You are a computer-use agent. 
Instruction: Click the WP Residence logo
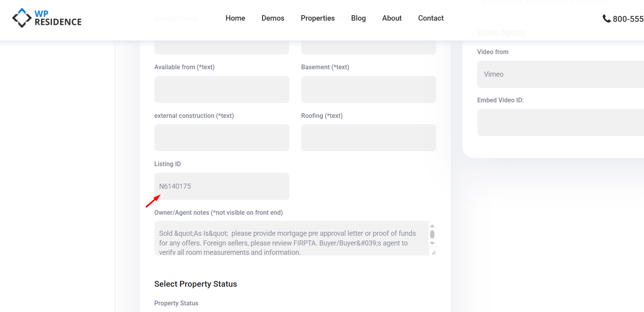(47, 18)
